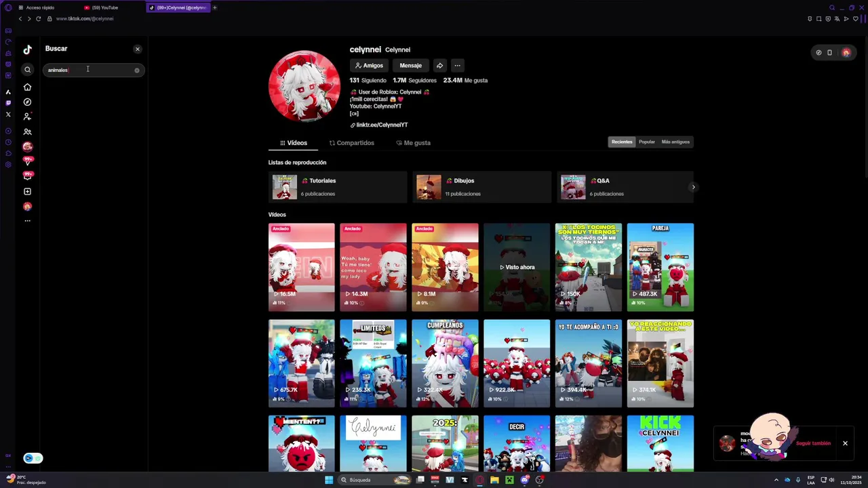The height and width of the screenshot is (488, 868).
Task: Sort videos by Recientes
Action: click(x=622, y=142)
